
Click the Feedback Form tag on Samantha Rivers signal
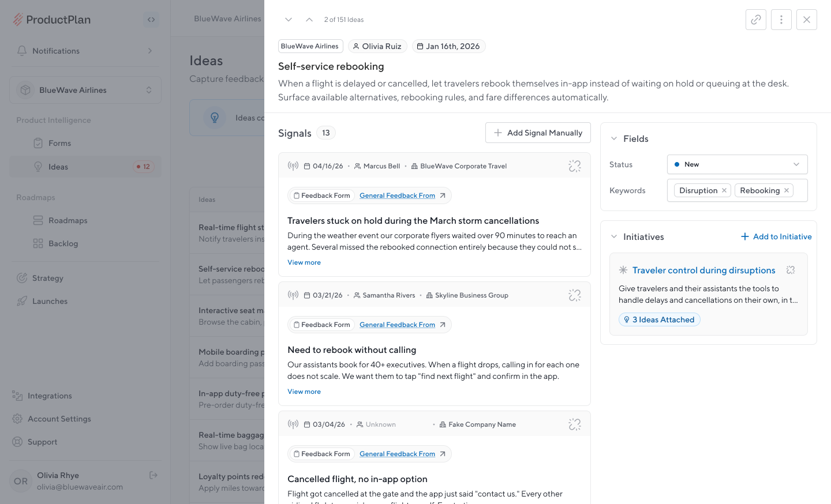321,325
